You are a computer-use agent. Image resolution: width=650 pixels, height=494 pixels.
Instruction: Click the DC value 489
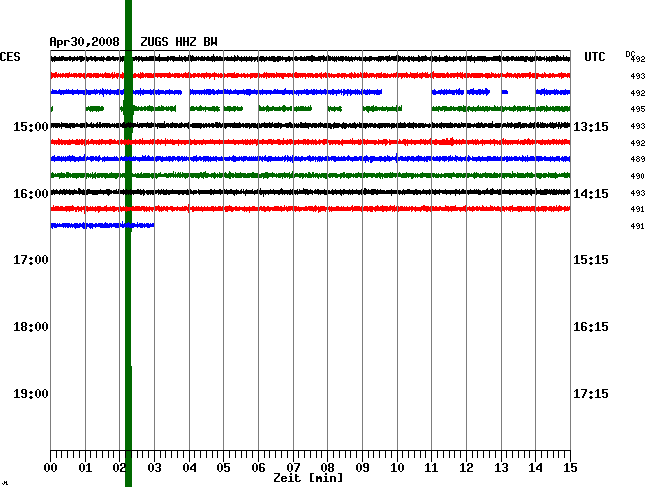tap(638, 159)
